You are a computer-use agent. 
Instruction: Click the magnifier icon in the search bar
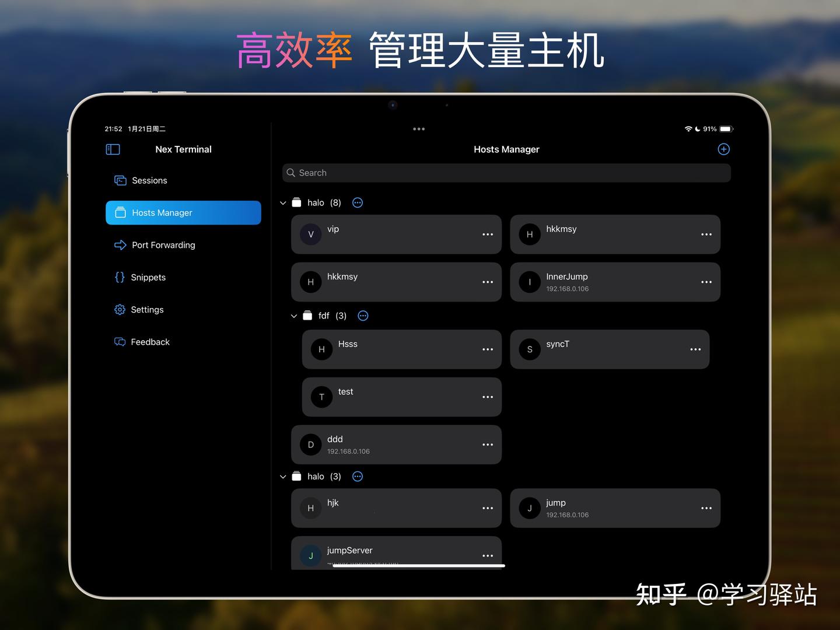(x=290, y=173)
